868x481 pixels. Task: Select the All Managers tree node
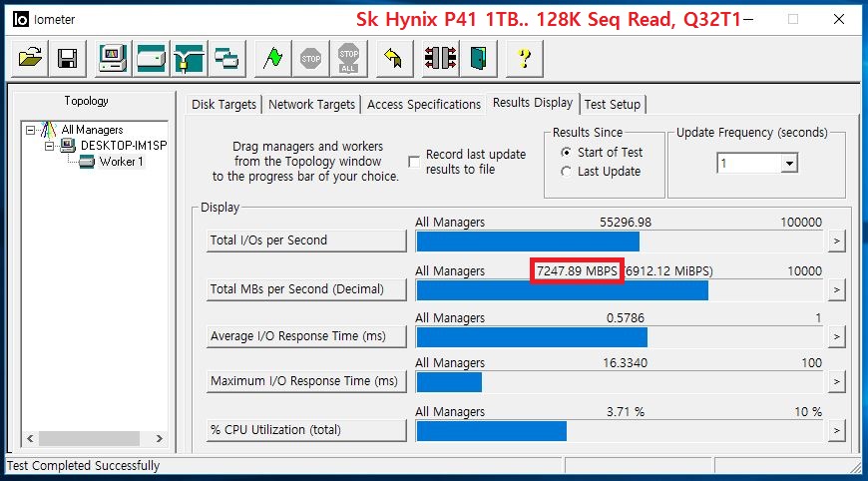point(92,130)
